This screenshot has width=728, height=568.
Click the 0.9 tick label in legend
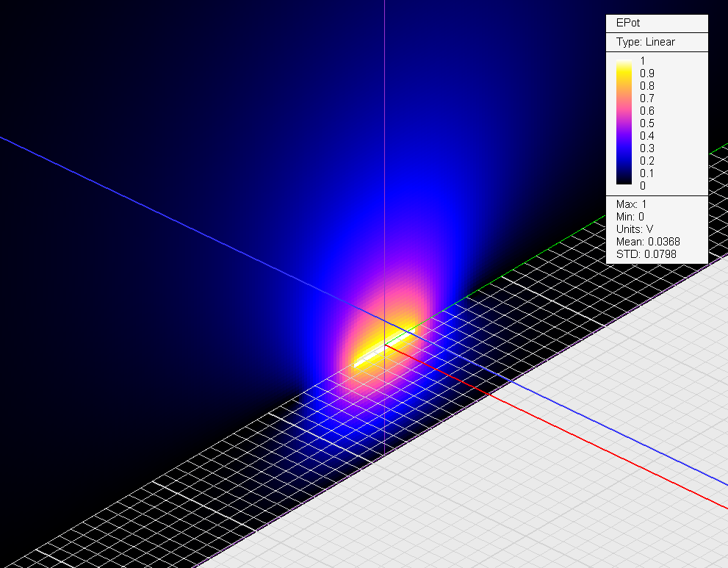(646, 73)
